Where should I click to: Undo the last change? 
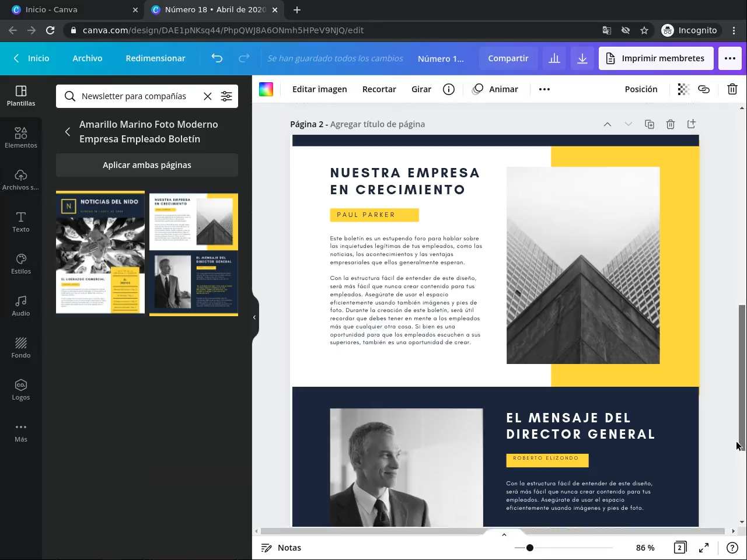(217, 58)
